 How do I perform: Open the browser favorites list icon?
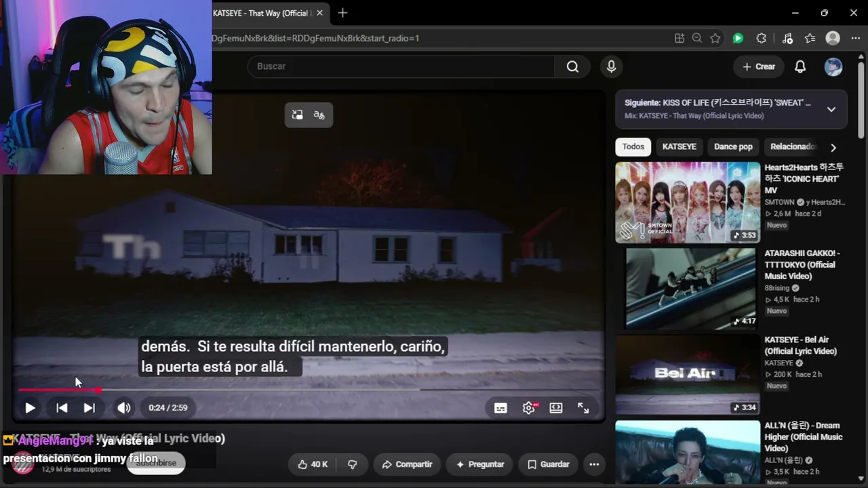[x=810, y=39]
